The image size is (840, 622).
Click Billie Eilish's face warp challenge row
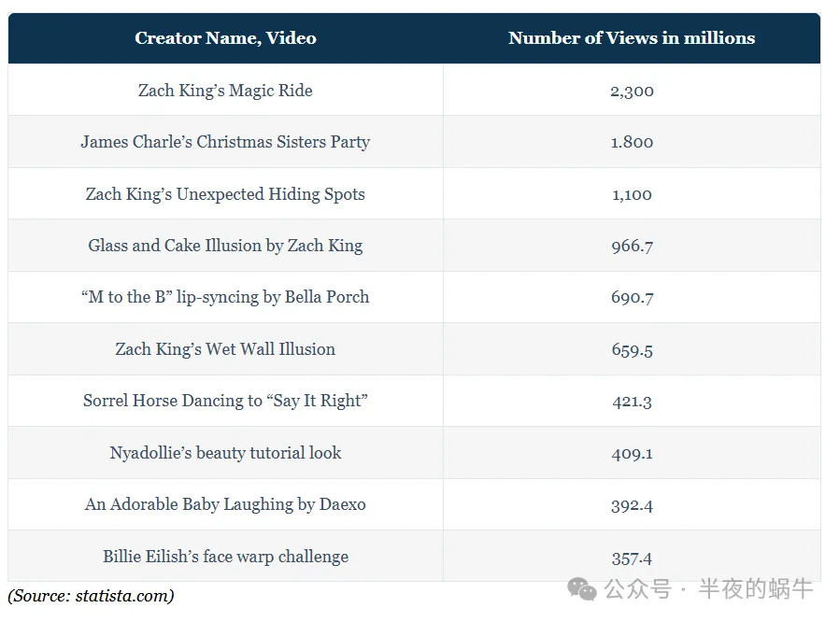point(414,557)
